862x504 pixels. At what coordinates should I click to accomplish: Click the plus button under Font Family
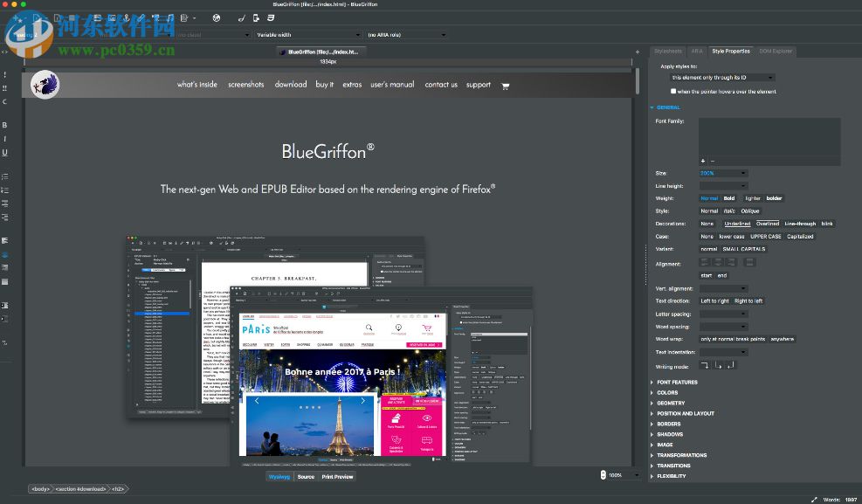tap(703, 161)
